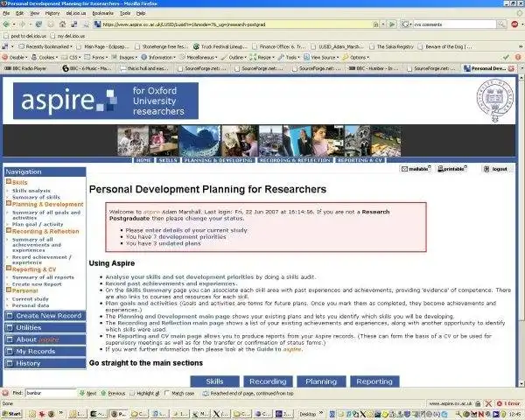This screenshot has width=525, height=420.
Task: Click the blue Skills section button
Action: [214, 381]
